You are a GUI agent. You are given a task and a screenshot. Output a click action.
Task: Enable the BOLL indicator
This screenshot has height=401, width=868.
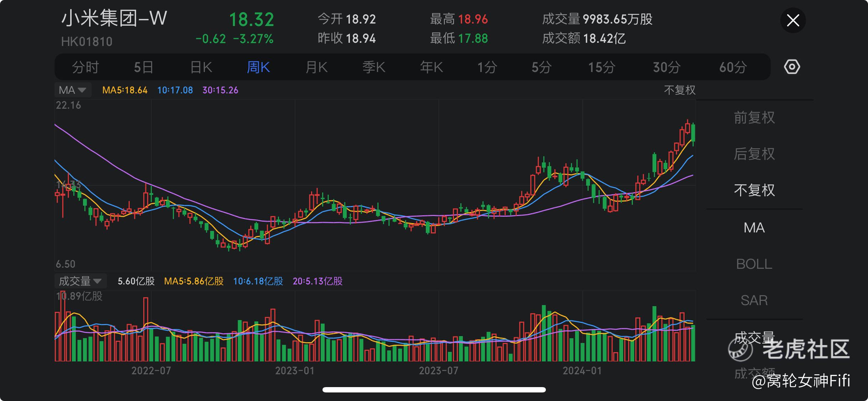tap(754, 264)
